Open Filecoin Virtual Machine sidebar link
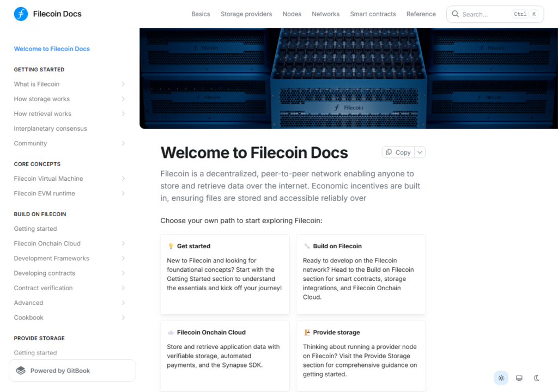The height and width of the screenshot is (392, 558). coord(48,179)
